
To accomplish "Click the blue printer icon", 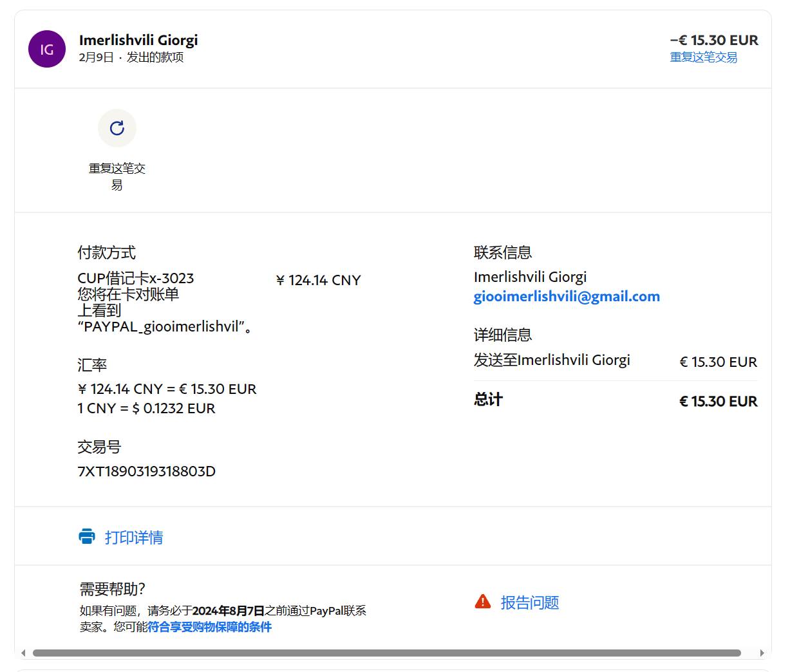I will 87,536.
